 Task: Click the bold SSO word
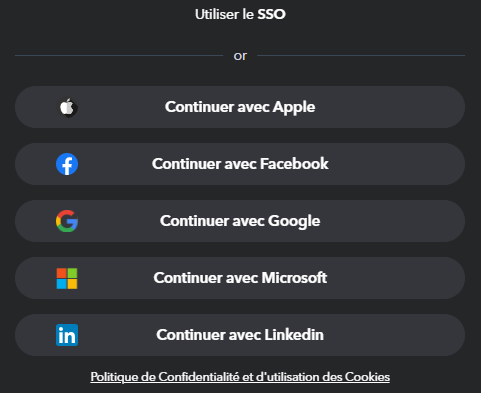click(271, 14)
